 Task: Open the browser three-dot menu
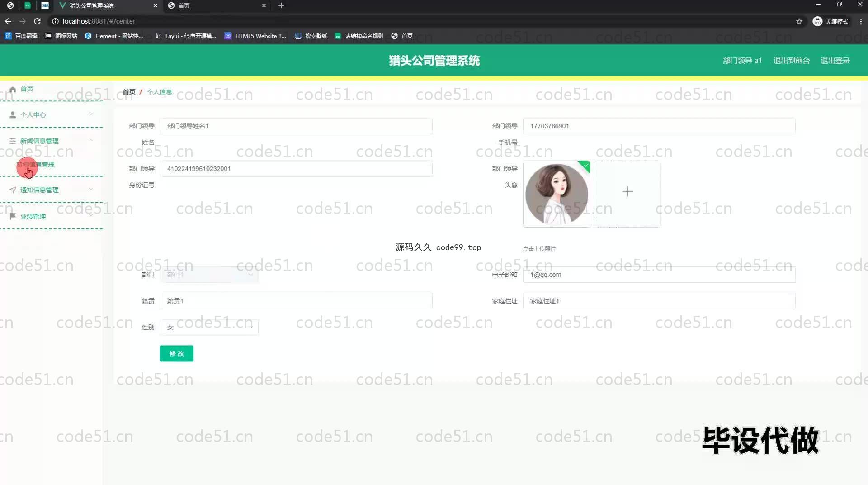tap(861, 21)
